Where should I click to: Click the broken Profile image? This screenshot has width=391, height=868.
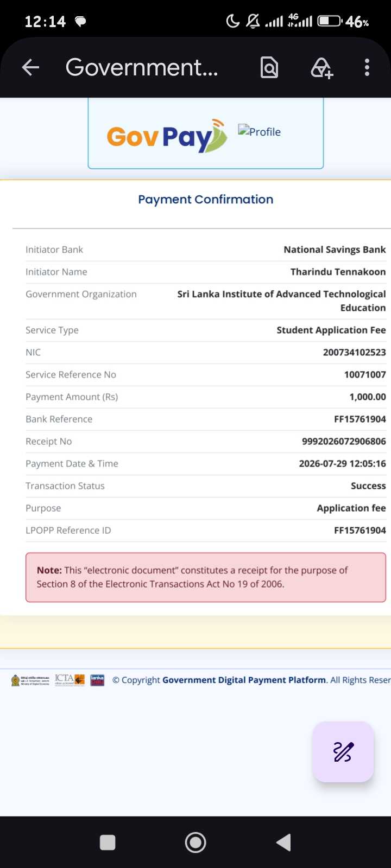260,131
